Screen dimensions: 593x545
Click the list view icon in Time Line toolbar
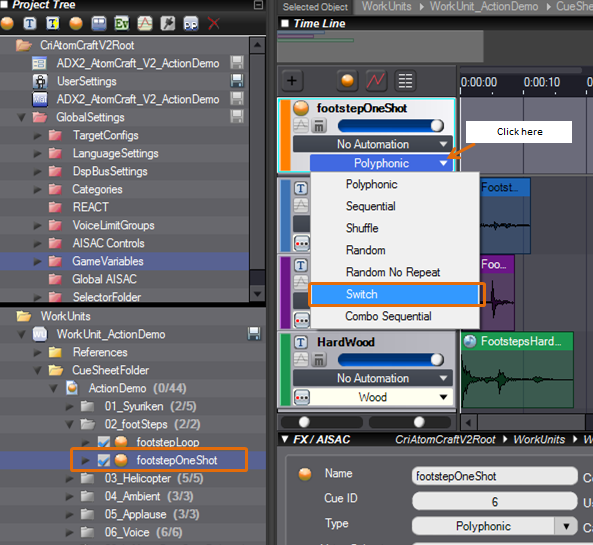click(405, 81)
